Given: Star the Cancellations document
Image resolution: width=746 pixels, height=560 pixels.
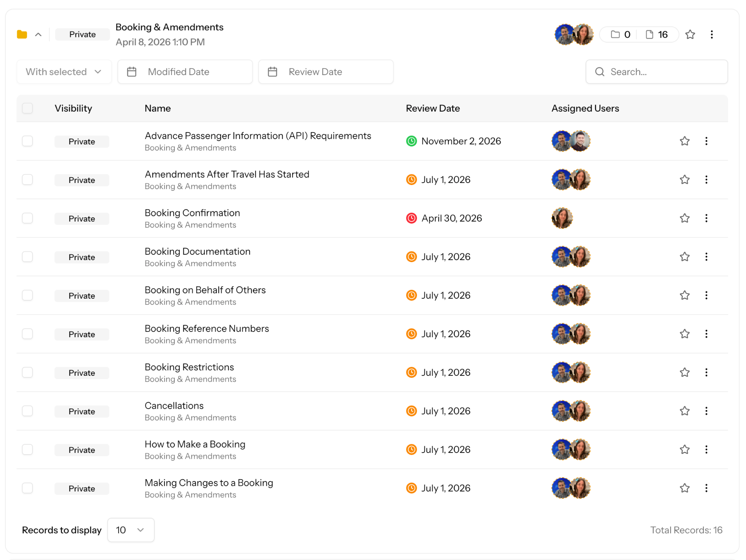Looking at the screenshot, I should [x=684, y=411].
